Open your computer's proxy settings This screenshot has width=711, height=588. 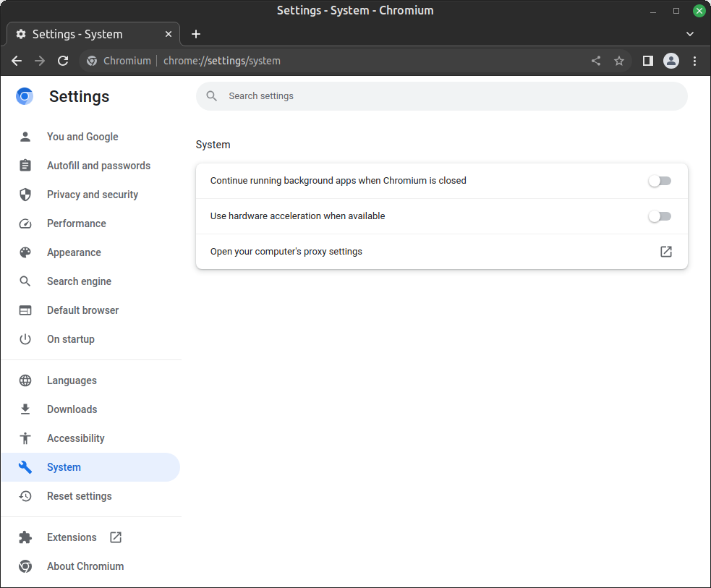pyautogui.click(x=665, y=252)
